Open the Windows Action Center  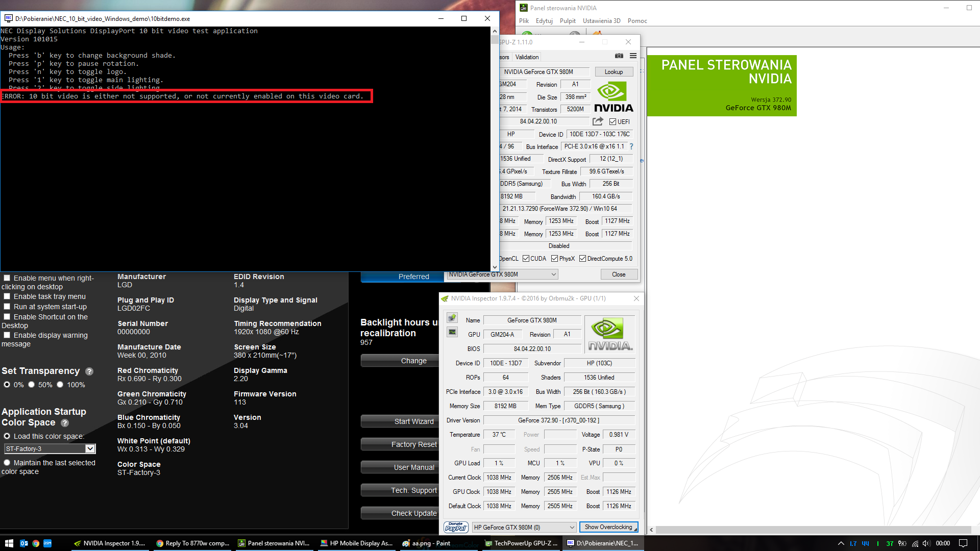[963, 543]
